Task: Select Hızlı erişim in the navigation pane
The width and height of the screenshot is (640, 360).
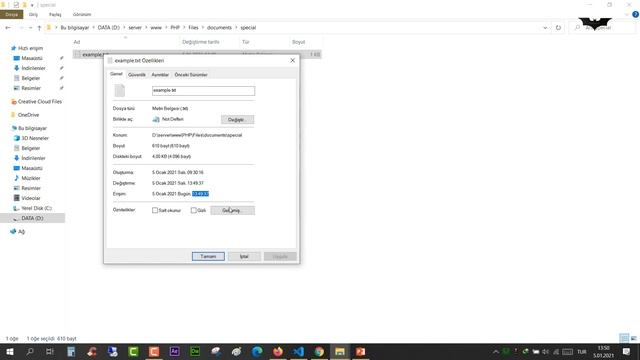Action: (30, 48)
